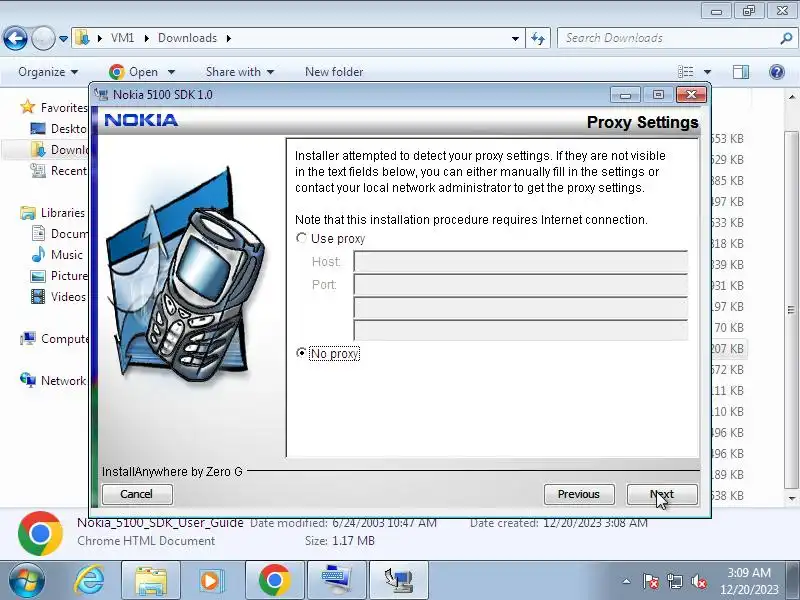Click the Explorer scrollbar up arrow
The height and width of the screenshot is (600, 800).
pos(792,96)
